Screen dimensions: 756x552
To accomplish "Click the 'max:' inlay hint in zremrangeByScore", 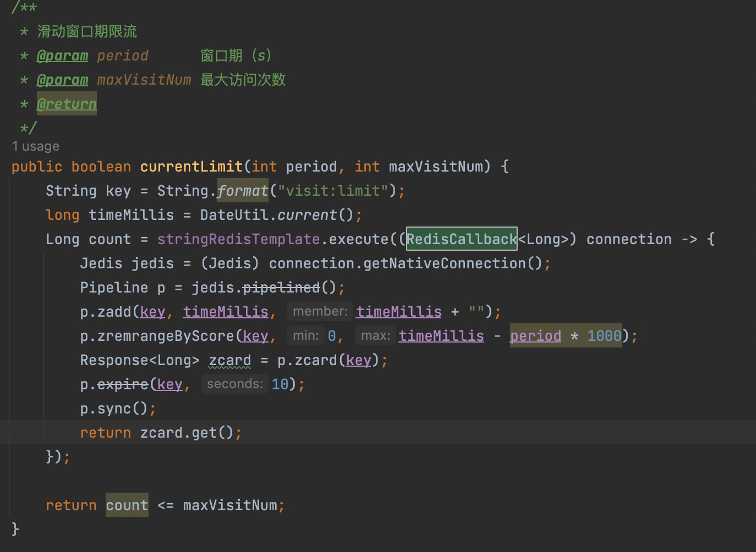I will click(x=375, y=335).
